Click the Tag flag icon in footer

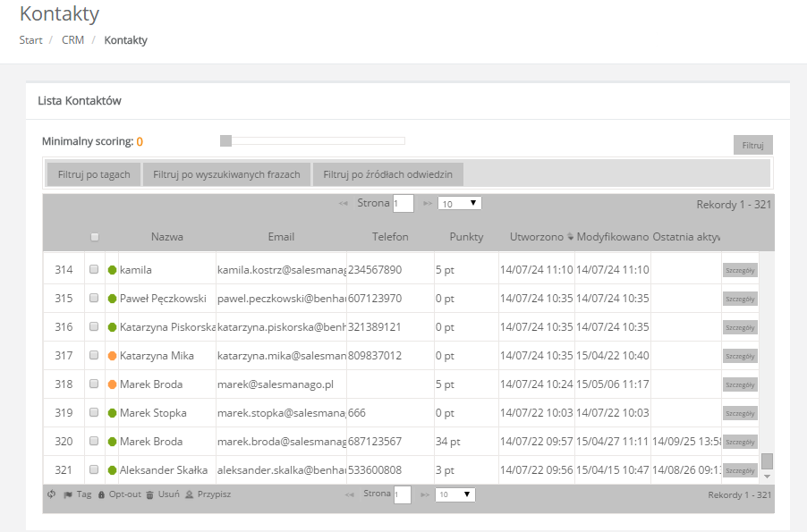tap(67, 495)
